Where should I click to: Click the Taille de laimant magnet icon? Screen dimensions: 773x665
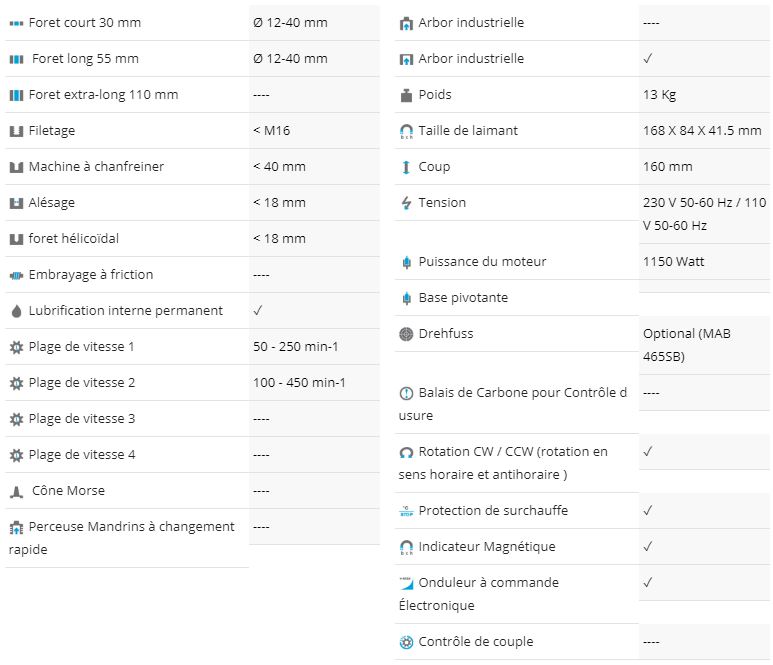coord(406,131)
